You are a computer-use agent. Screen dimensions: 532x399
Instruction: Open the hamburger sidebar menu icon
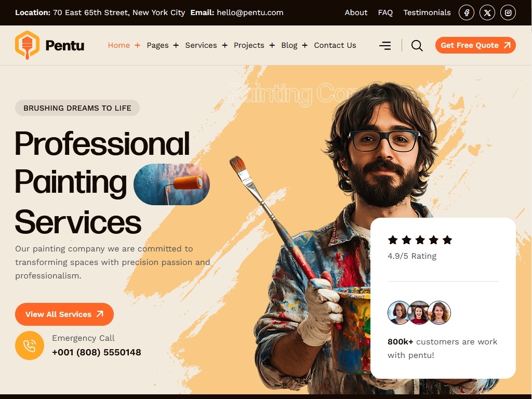tap(385, 46)
